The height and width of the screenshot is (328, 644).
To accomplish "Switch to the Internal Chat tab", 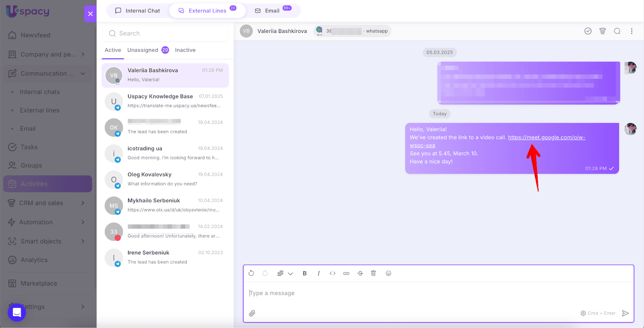I will (x=138, y=11).
